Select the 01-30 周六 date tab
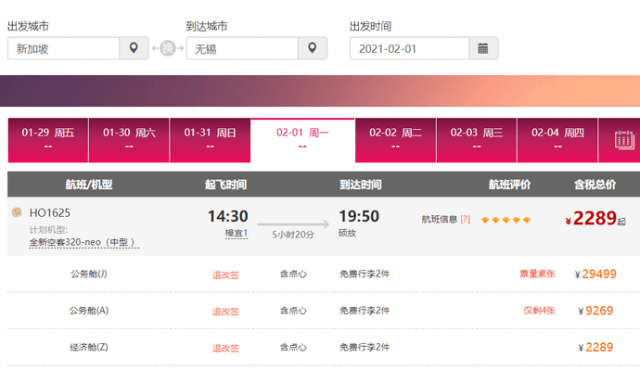Screen dimensions: 640x370 [x=129, y=140]
